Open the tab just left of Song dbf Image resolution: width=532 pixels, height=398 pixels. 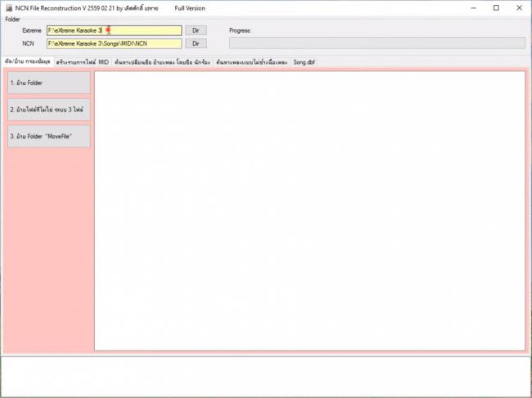click(x=252, y=62)
